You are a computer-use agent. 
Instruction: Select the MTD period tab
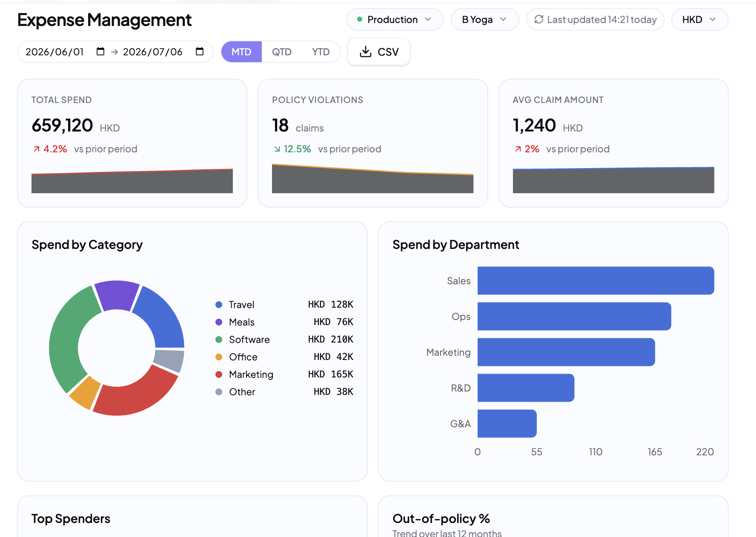tap(241, 52)
